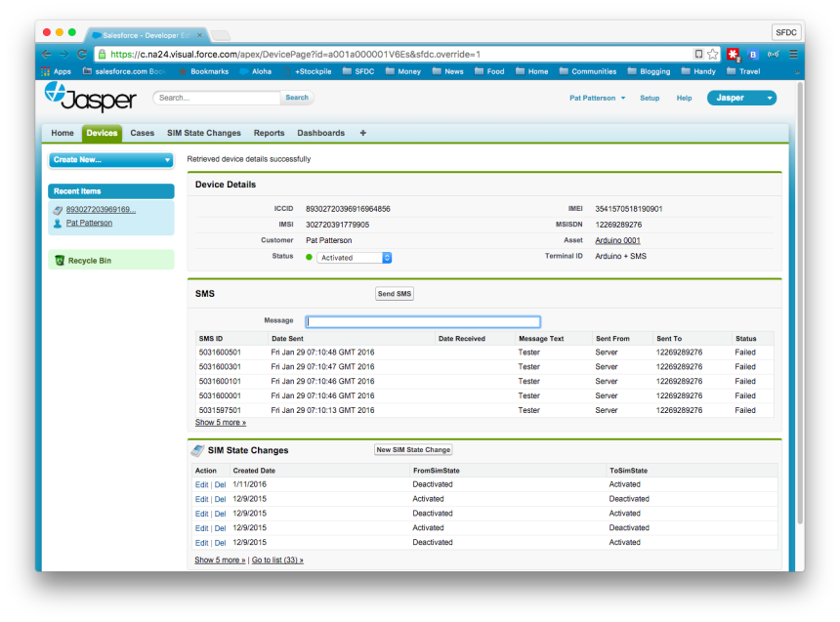840x622 pixels.
Task: Go back using browser back arrow
Action: 47,54
